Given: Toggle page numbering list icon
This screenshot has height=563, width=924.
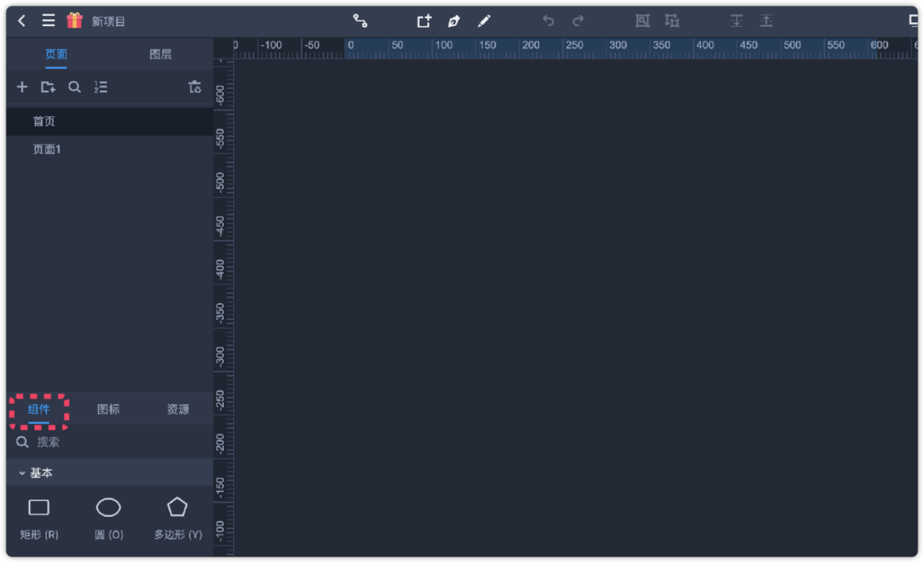Looking at the screenshot, I should click(x=101, y=87).
